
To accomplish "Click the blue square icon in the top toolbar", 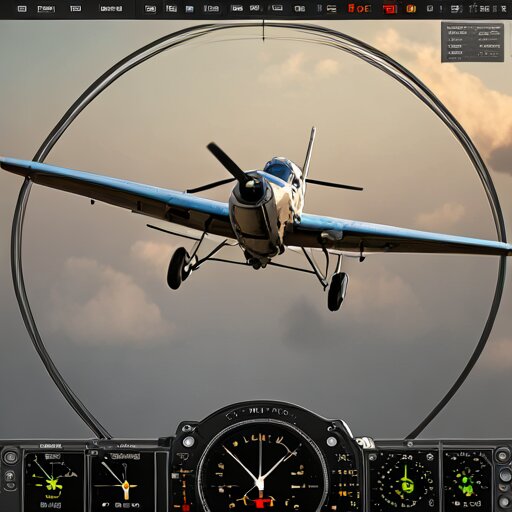I will pos(189,9).
